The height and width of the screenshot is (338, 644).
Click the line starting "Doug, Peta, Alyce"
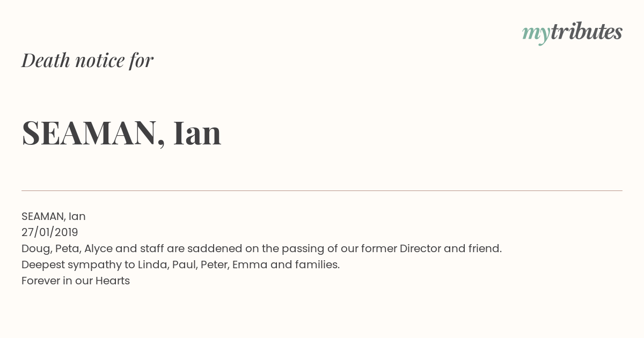coord(261,248)
